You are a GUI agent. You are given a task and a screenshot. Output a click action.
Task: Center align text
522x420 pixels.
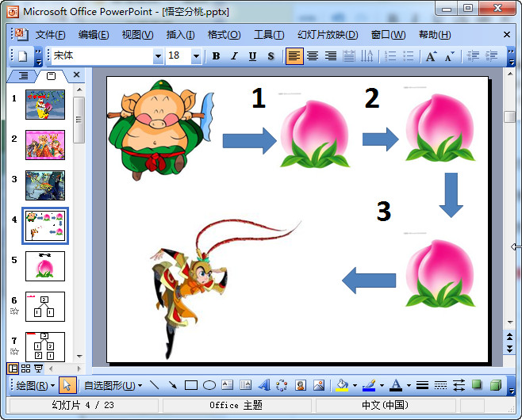click(313, 55)
